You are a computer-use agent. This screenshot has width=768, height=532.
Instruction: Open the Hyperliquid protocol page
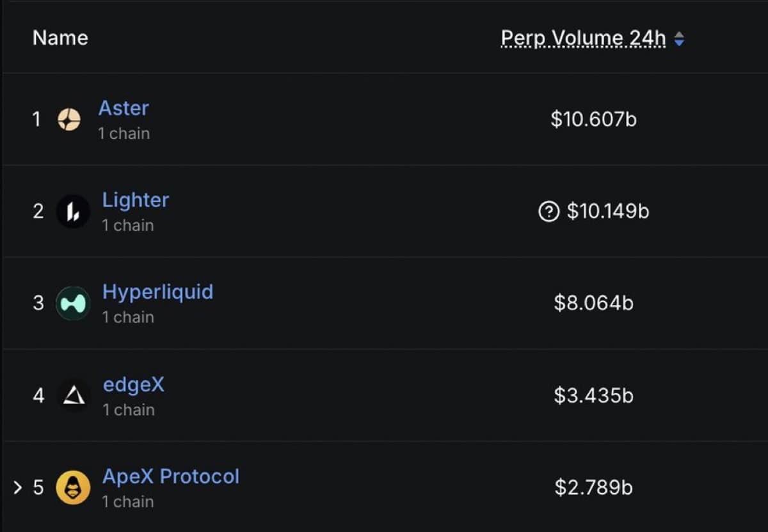[157, 292]
